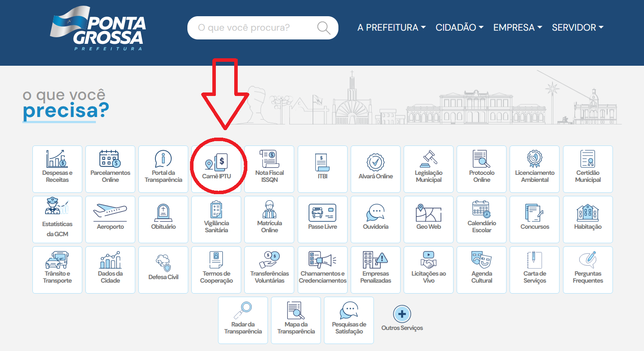Open the ITBI receipt tile

point(323,169)
